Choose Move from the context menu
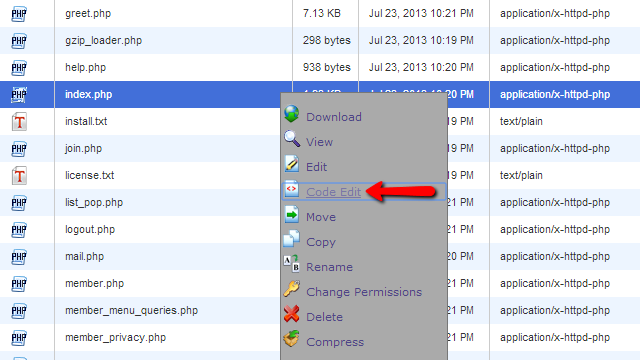 pyautogui.click(x=321, y=217)
